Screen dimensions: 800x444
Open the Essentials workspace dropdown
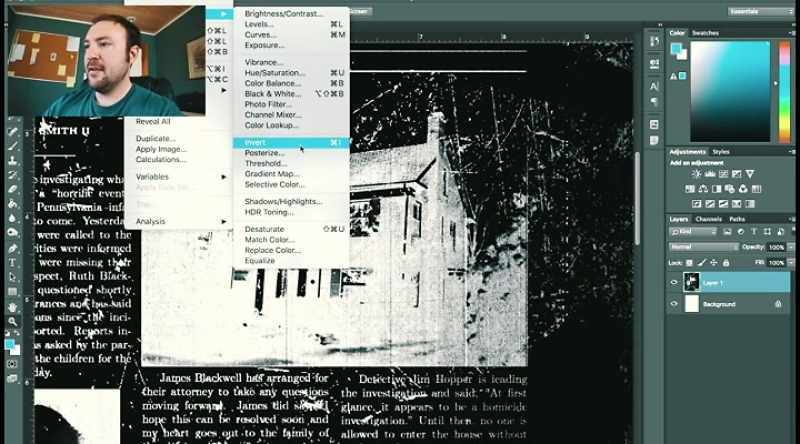[x=760, y=11]
